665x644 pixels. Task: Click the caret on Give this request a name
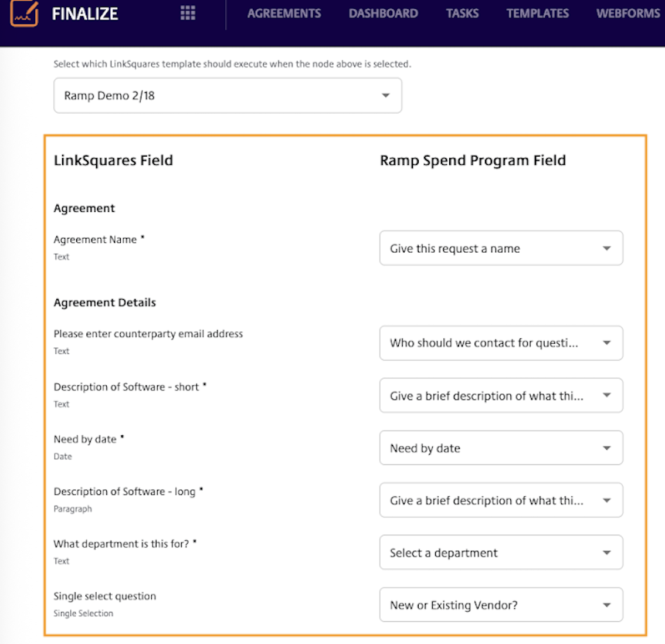tap(607, 248)
